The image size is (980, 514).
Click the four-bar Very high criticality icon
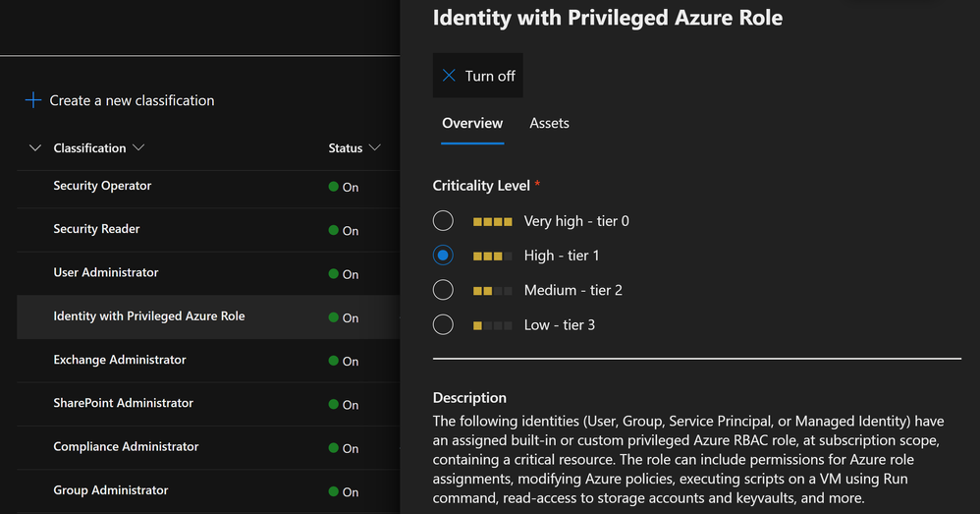pos(492,221)
